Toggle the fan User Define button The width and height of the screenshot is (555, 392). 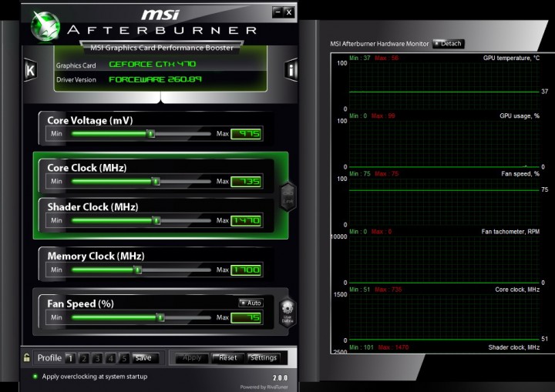(287, 313)
